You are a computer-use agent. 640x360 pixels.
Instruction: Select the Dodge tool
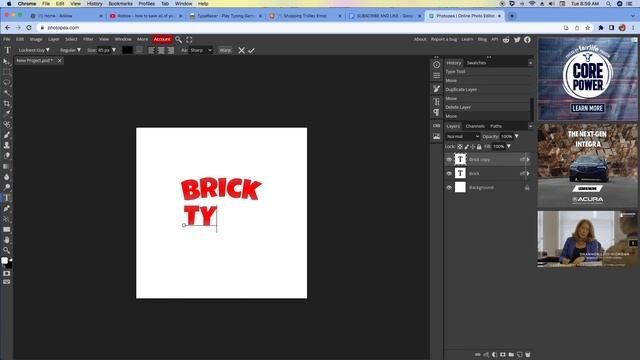(7, 187)
